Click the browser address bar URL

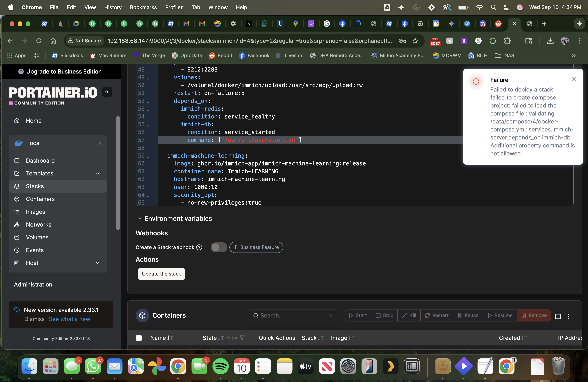[x=250, y=41]
